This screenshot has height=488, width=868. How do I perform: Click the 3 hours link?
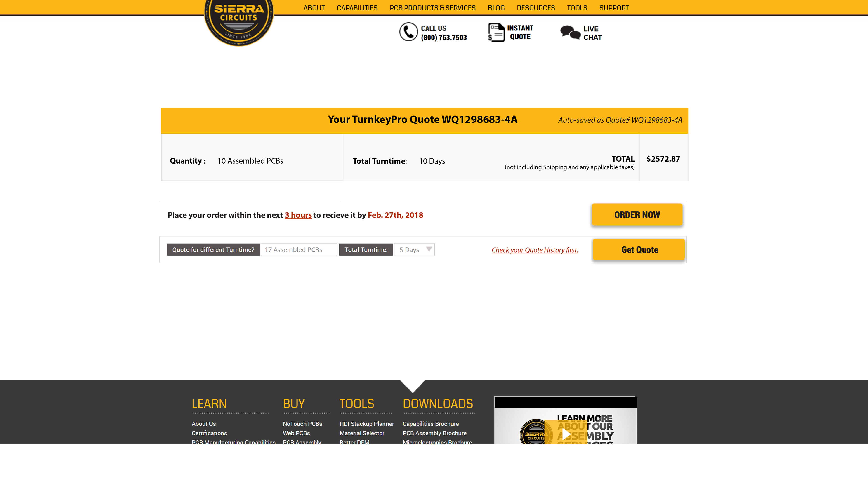(x=298, y=215)
